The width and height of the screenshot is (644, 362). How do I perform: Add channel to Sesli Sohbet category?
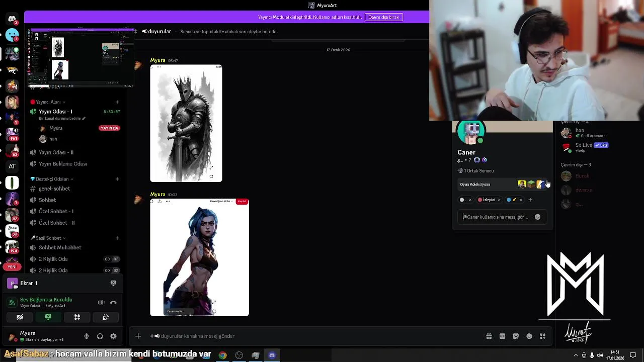[117, 238]
